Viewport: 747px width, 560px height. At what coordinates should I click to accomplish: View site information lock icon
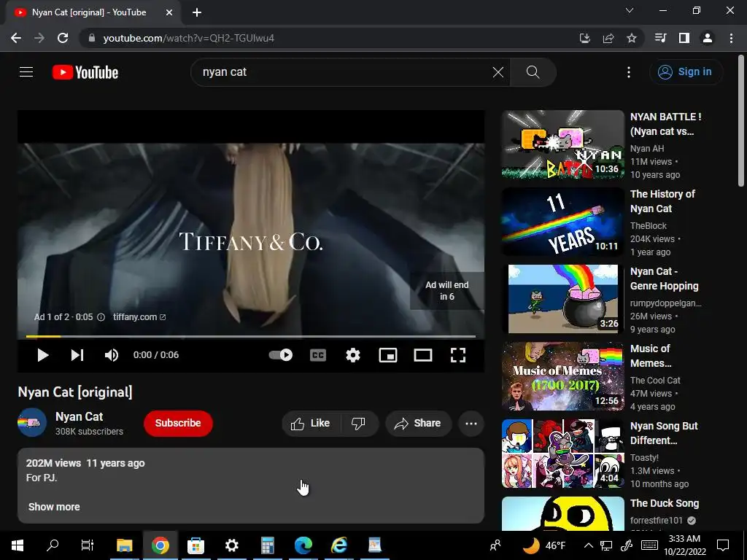[x=93, y=38]
